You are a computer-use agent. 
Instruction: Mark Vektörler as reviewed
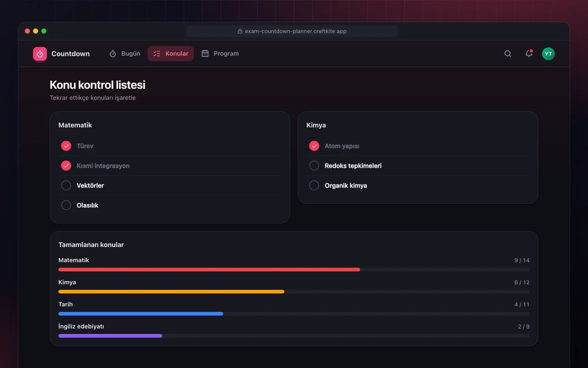pyautogui.click(x=66, y=185)
